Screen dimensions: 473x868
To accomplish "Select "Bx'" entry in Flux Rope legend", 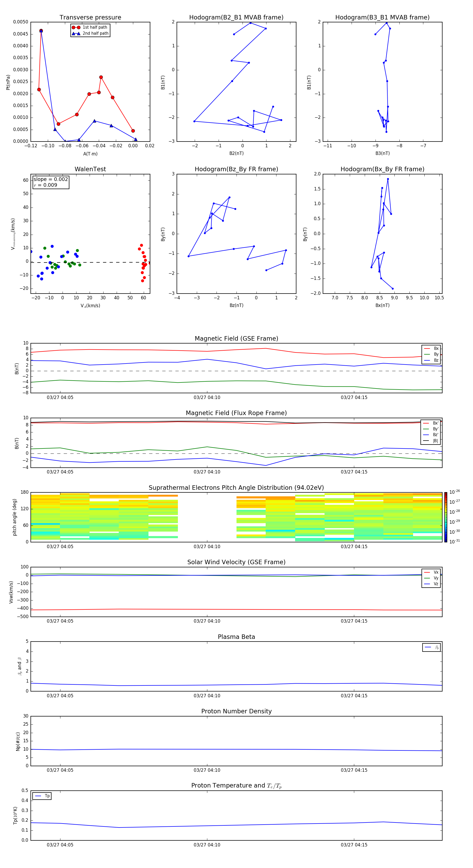I will pos(431,423).
